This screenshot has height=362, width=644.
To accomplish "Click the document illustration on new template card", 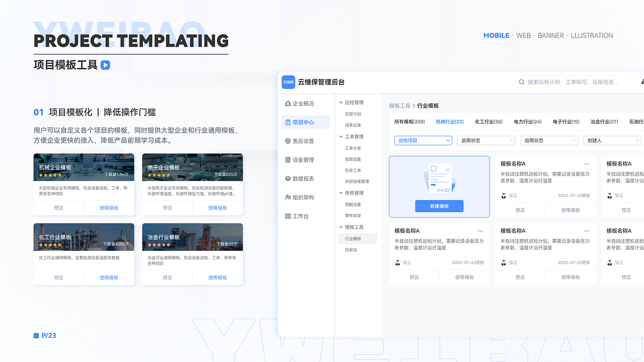I will click(439, 178).
